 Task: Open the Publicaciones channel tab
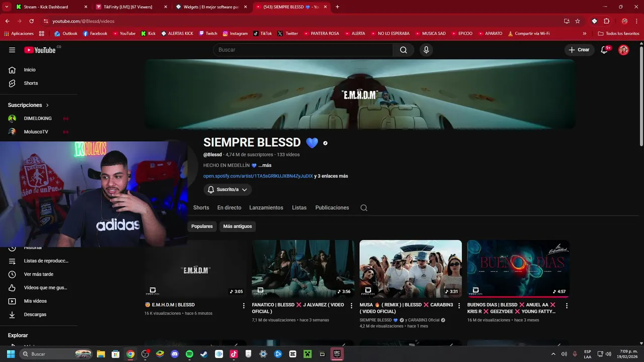332,208
